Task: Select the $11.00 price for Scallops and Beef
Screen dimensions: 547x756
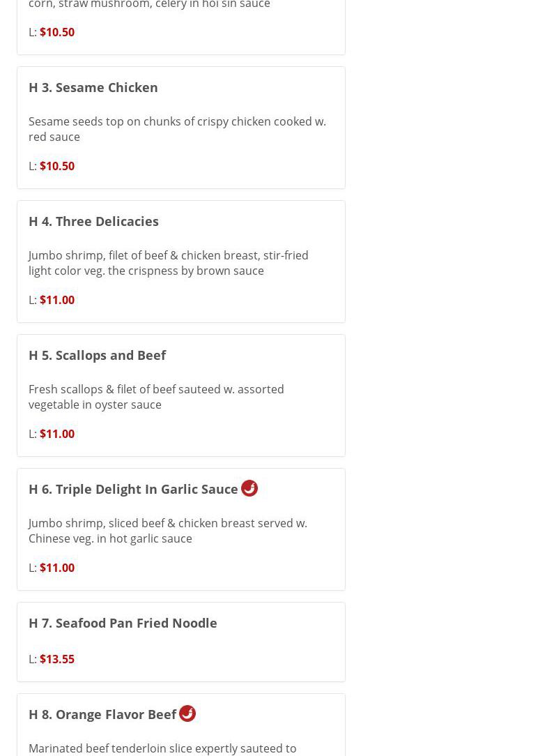Action: point(57,434)
